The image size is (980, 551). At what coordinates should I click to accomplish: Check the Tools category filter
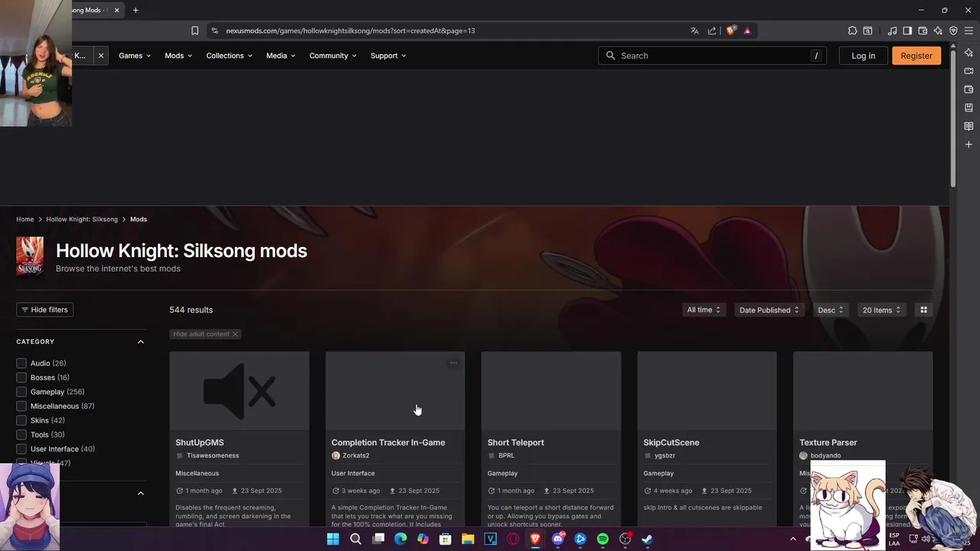(21, 435)
